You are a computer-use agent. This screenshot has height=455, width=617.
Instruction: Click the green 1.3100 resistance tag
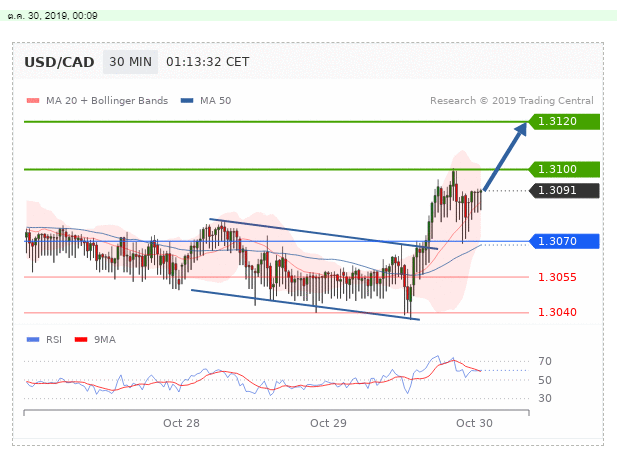[x=564, y=169]
